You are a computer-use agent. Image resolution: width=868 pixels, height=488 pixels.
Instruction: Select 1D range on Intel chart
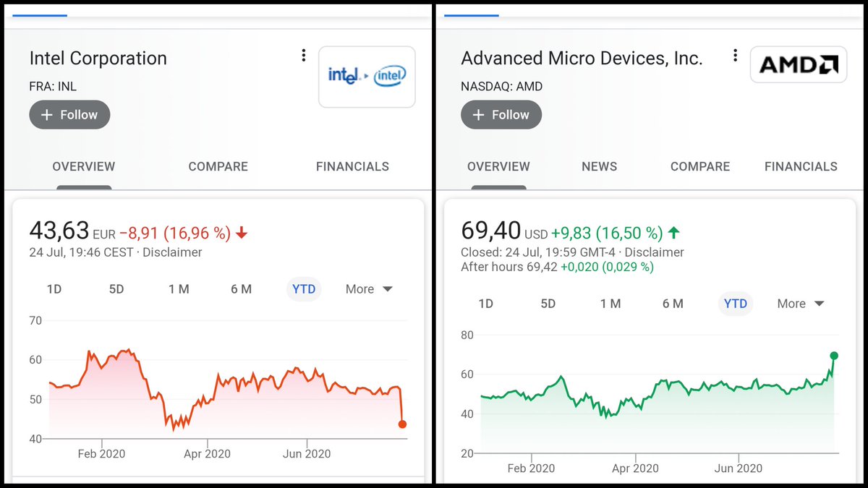click(54, 289)
